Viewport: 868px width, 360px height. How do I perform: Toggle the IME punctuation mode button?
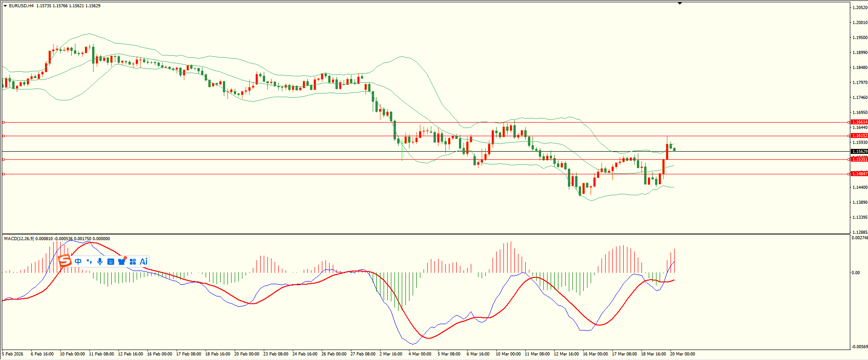89,261
